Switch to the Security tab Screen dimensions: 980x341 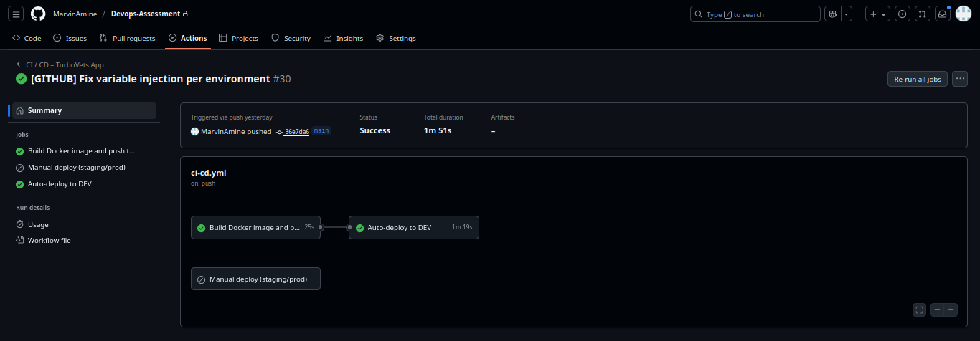291,38
